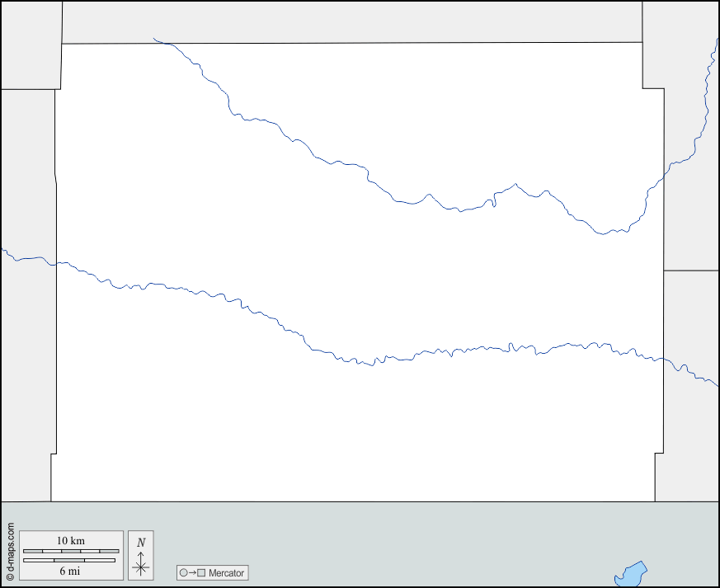This screenshot has width=720, height=588.
Task: Select the large white county area
Action: pyautogui.click(x=355, y=429)
